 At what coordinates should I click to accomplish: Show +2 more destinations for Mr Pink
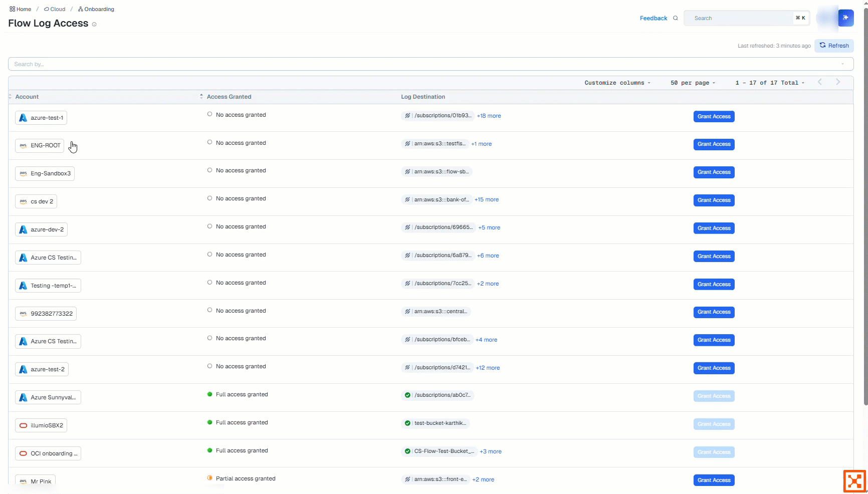[483, 479]
